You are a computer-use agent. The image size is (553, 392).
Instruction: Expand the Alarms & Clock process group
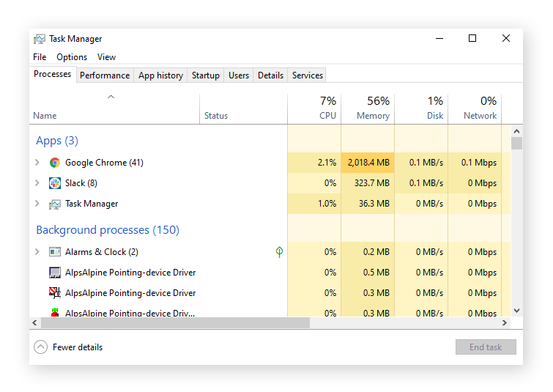click(x=37, y=252)
